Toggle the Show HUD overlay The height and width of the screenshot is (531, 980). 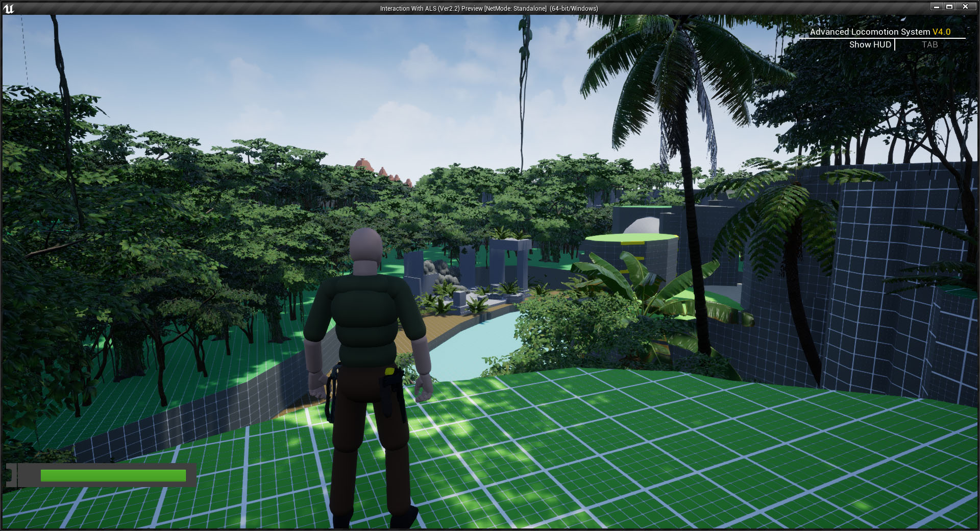[x=869, y=44]
